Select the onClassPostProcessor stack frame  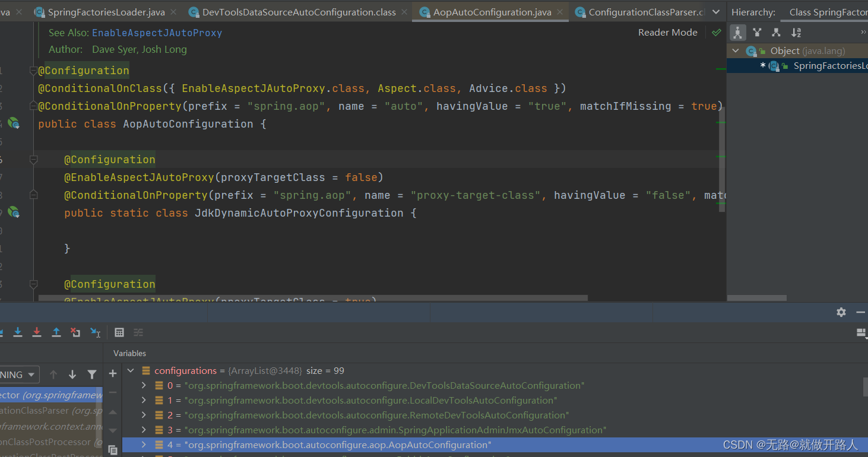(x=51, y=442)
